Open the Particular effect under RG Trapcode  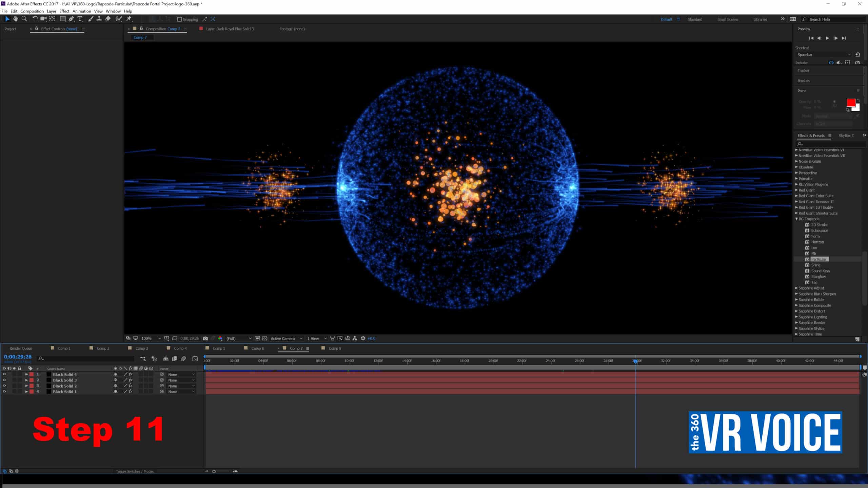point(819,259)
